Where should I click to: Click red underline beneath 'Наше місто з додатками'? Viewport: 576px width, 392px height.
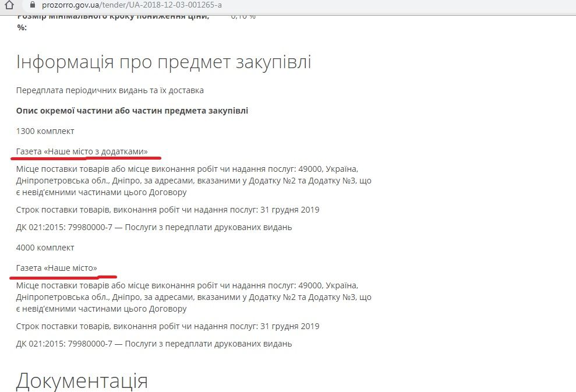[x=87, y=157]
